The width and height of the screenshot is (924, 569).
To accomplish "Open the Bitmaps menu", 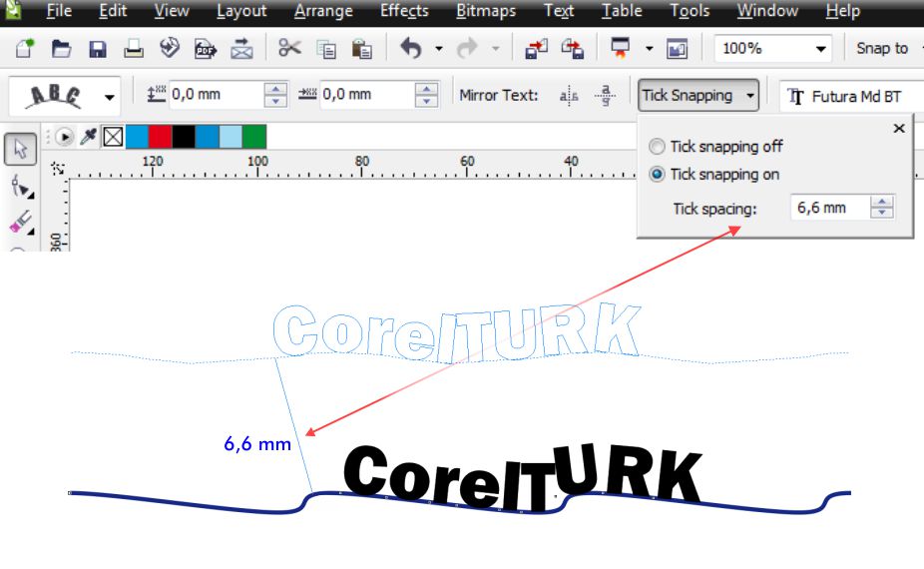I will click(x=486, y=11).
